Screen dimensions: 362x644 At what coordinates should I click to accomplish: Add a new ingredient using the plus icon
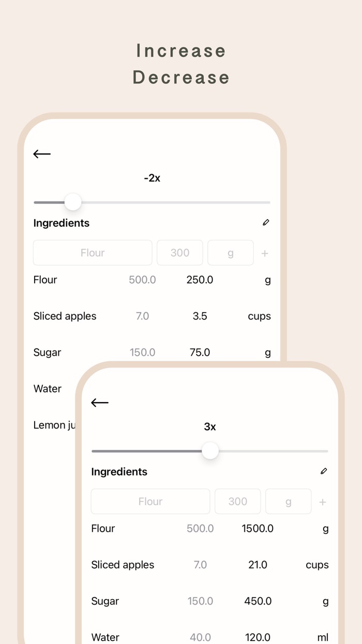264,253
